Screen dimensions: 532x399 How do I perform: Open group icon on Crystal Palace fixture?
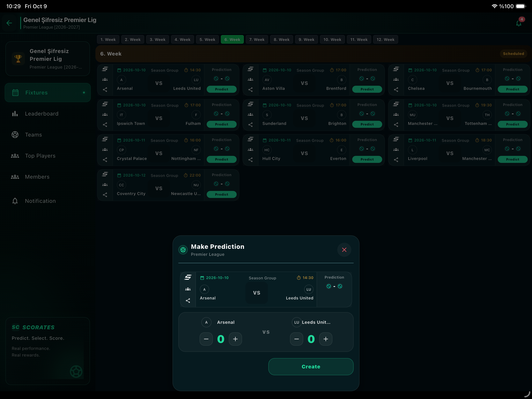click(x=105, y=149)
